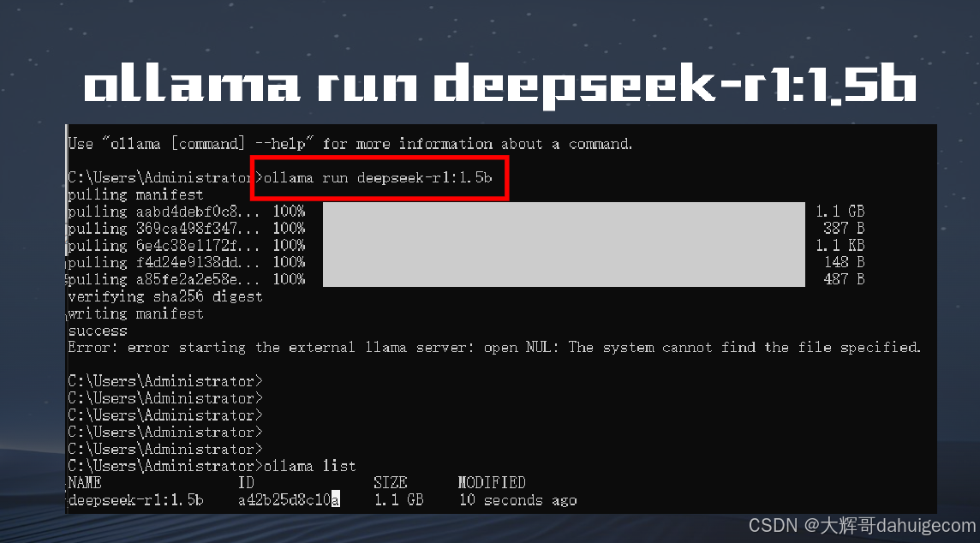Click the "writing manifest" line
This screenshot has width=980, height=543.
coord(135,313)
